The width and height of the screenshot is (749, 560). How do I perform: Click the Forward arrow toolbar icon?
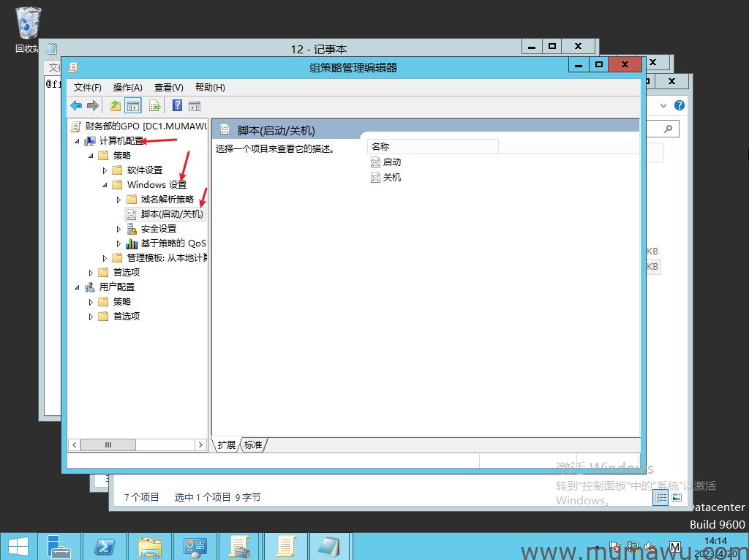(x=93, y=105)
